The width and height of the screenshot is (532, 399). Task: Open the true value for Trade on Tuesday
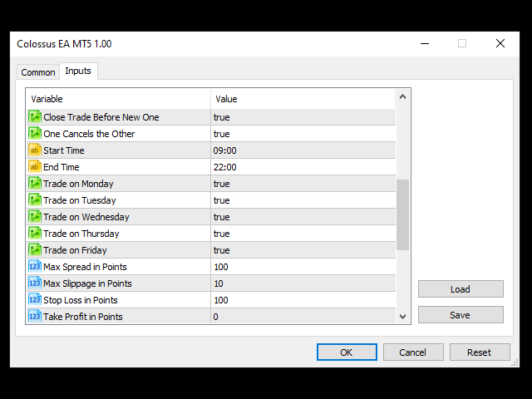[303, 200]
